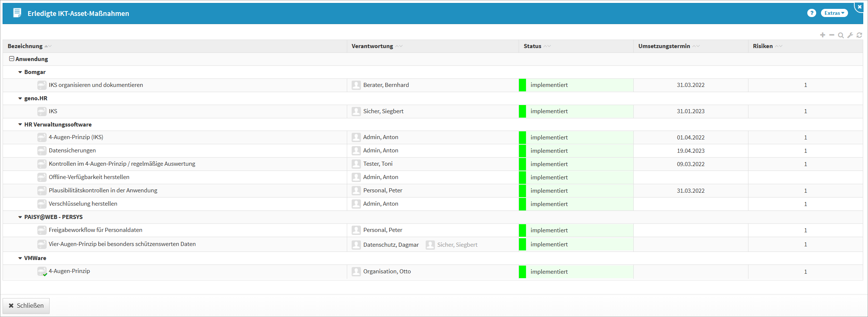Click the checkmarked measure icon for 4-Augen-Prinzip under VMWare
The image size is (868, 317).
(42, 272)
